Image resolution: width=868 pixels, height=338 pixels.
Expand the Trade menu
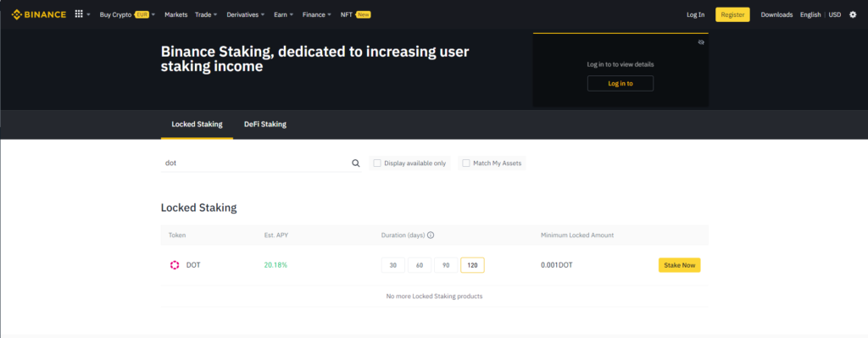[x=206, y=14]
